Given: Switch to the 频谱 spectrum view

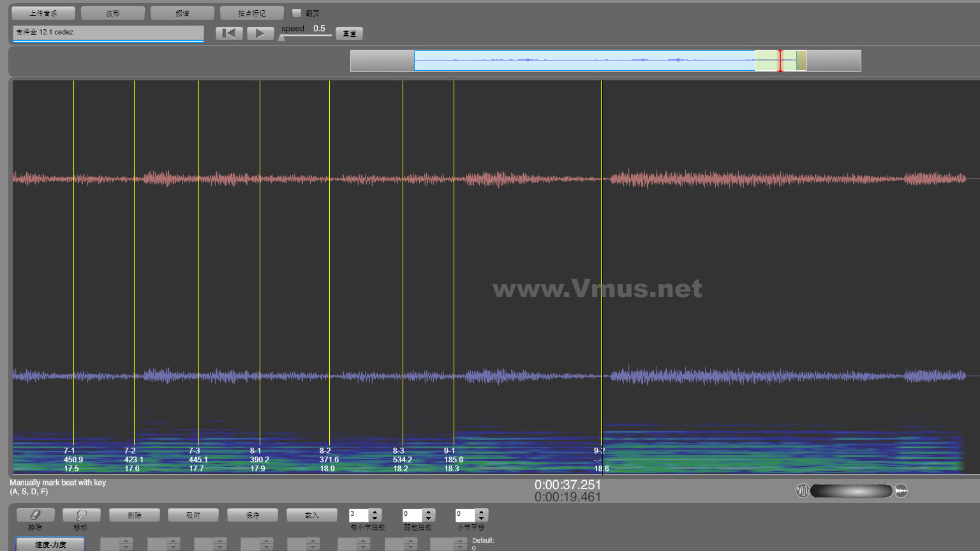Looking at the screenshot, I should tap(182, 13).
